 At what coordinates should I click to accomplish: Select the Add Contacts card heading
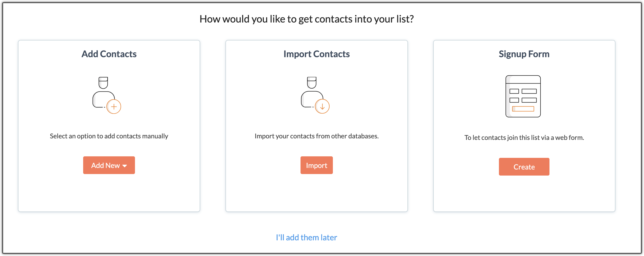click(109, 54)
